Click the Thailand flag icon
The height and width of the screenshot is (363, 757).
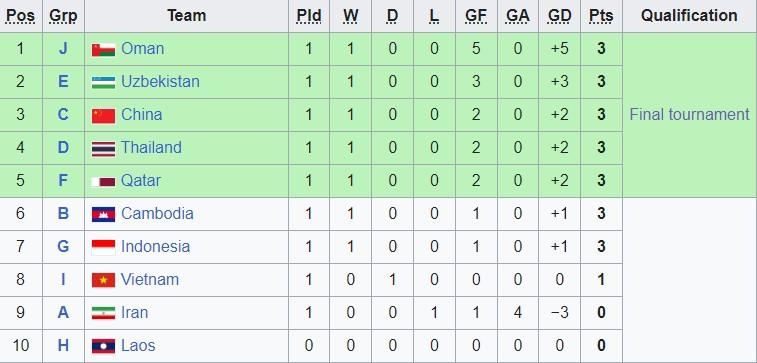[103, 149]
